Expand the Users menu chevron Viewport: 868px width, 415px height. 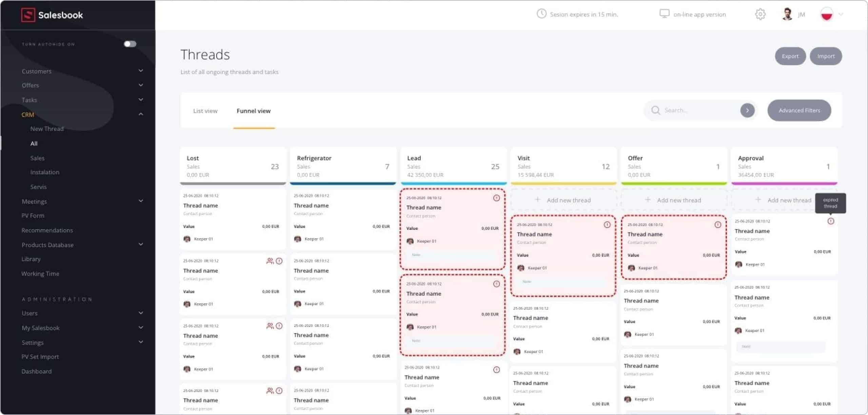tap(141, 313)
